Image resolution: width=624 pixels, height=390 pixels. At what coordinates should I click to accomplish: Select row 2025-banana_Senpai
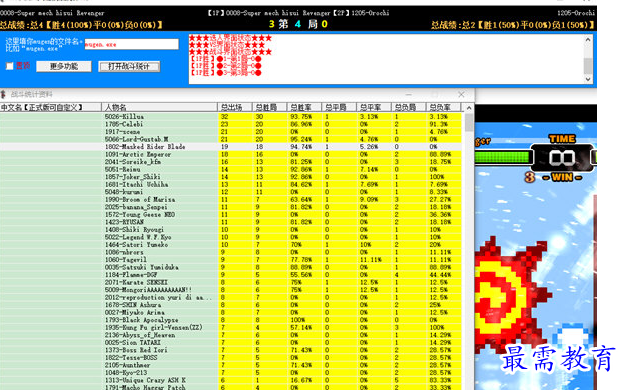(231, 207)
